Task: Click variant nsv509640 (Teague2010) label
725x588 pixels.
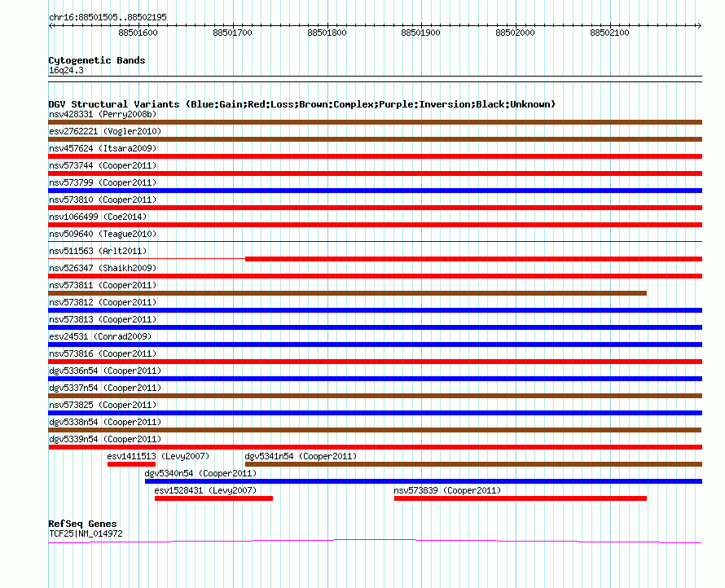Action: click(103, 234)
